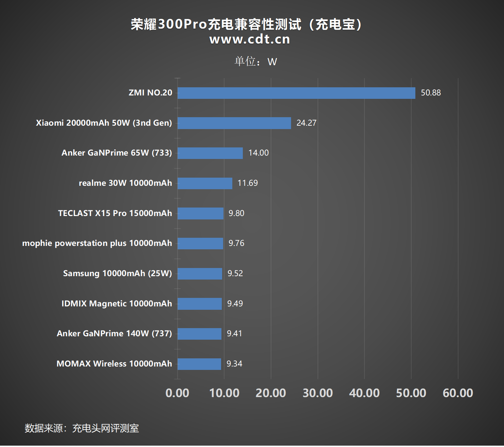Click the IDMIX Magnetic 10000mAh bar
The width and height of the screenshot is (504, 447).
[200, 304]
